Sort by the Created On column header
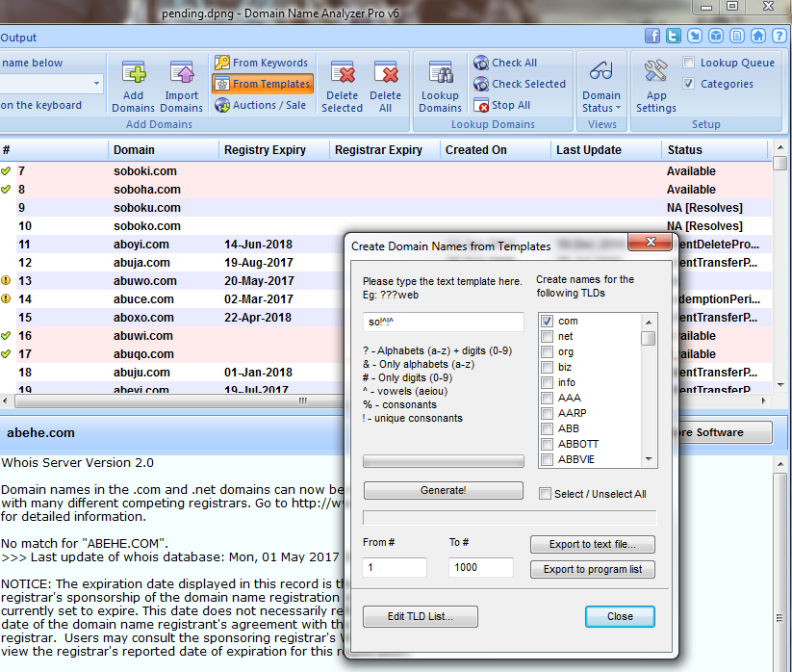This screenshot has width=792, height=672. point(495,150)
